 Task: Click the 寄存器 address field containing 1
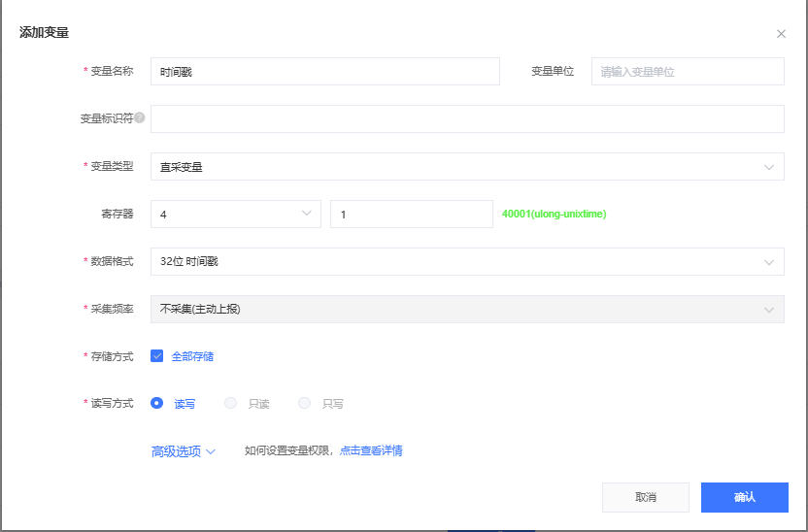pyautogui.click(x=411, y=214)
